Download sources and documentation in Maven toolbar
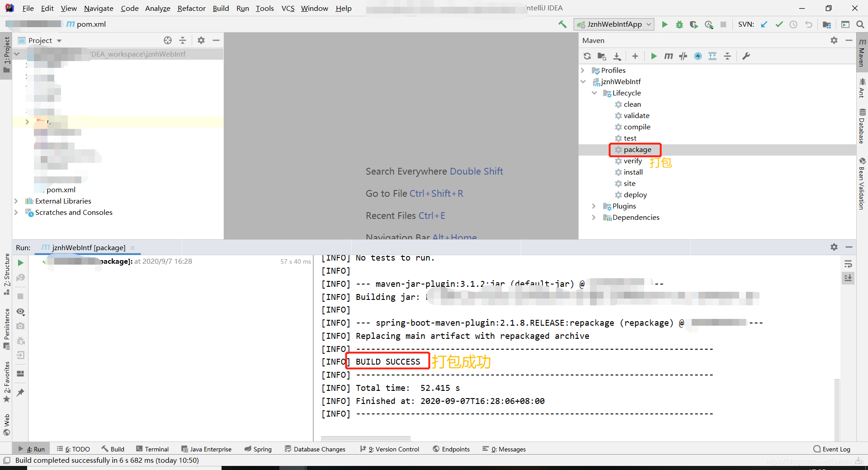The height and width of the screenshot is (470, 868). point(617,56)
